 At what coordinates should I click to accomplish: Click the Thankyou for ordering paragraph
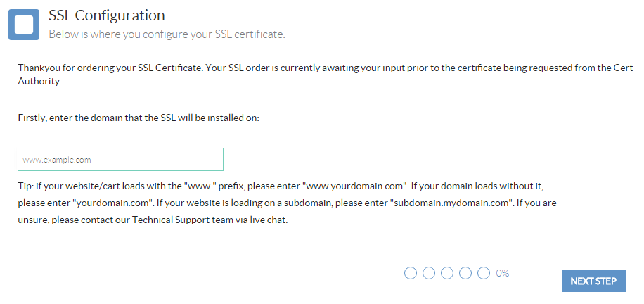(x=326, y=75)
